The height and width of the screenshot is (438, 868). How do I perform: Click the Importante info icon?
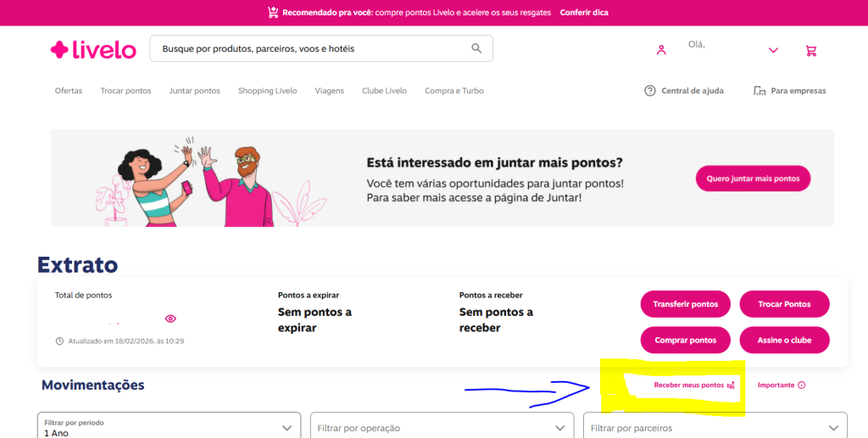tap(802, 385)
